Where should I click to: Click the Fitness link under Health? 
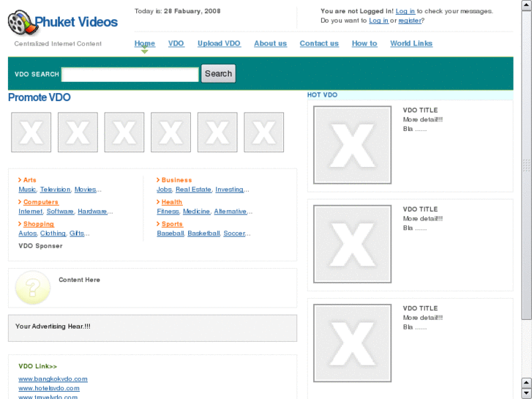[168, 212]
